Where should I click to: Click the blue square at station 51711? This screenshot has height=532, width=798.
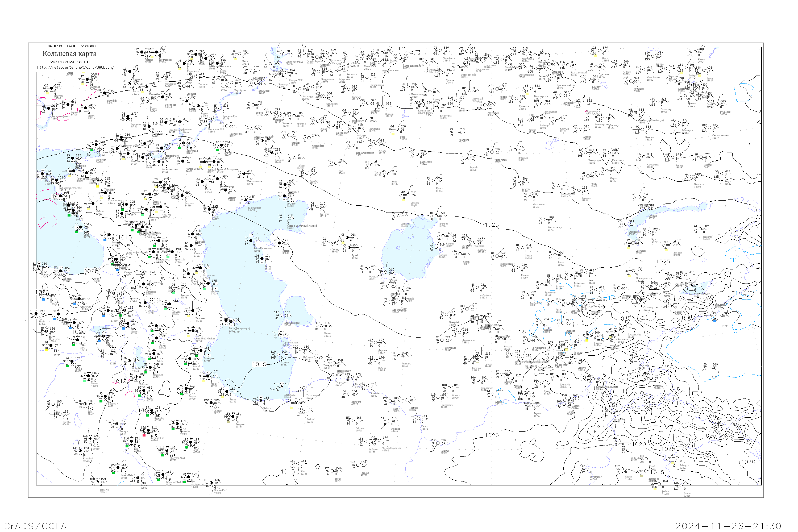tap(715, 321)
